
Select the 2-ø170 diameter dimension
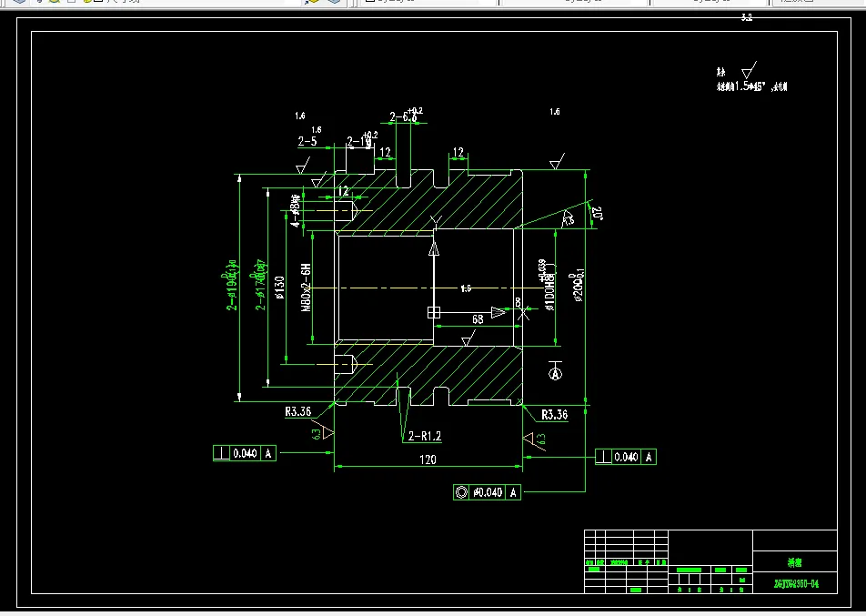260,285
